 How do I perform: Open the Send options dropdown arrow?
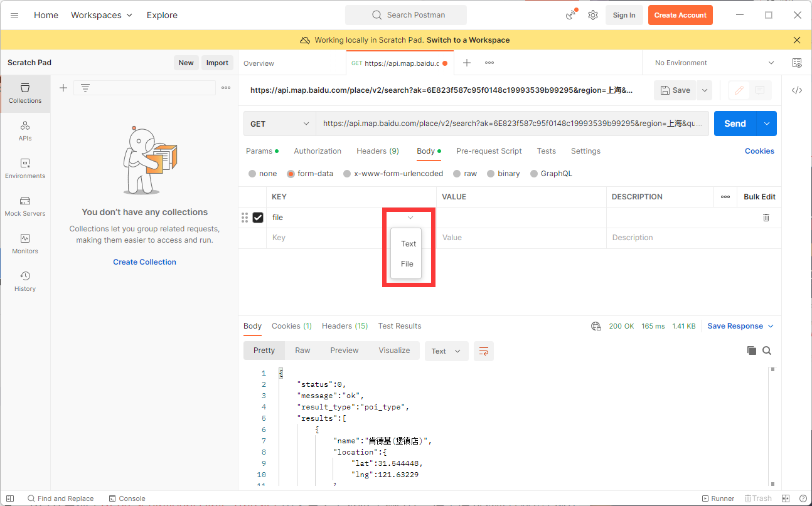767,124
